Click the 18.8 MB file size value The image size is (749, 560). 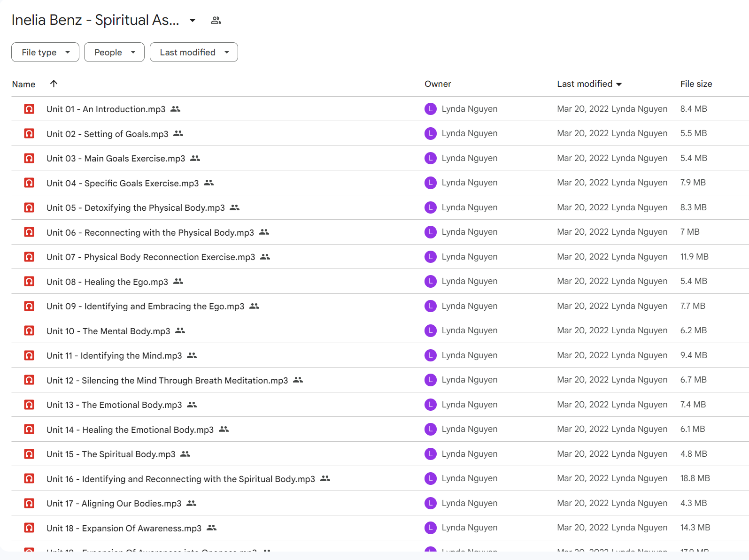click(x=695, y=478)
